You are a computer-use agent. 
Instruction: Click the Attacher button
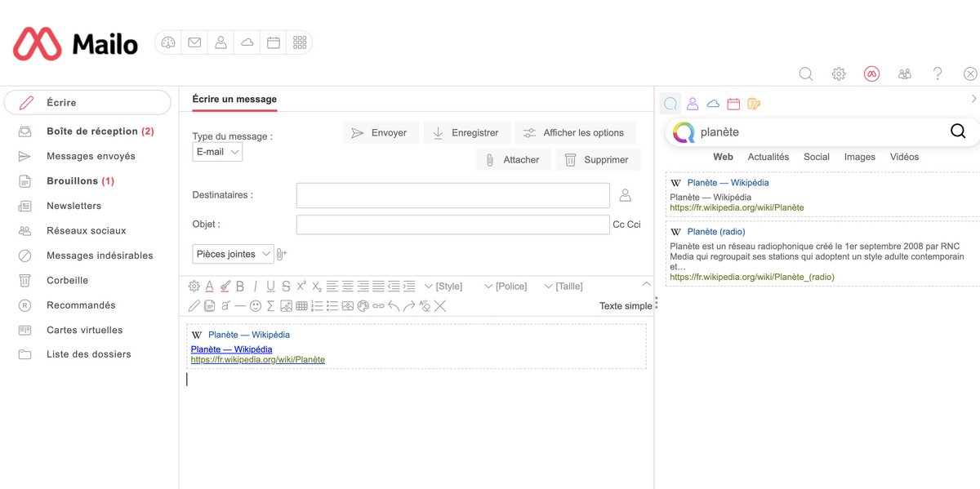513,160
